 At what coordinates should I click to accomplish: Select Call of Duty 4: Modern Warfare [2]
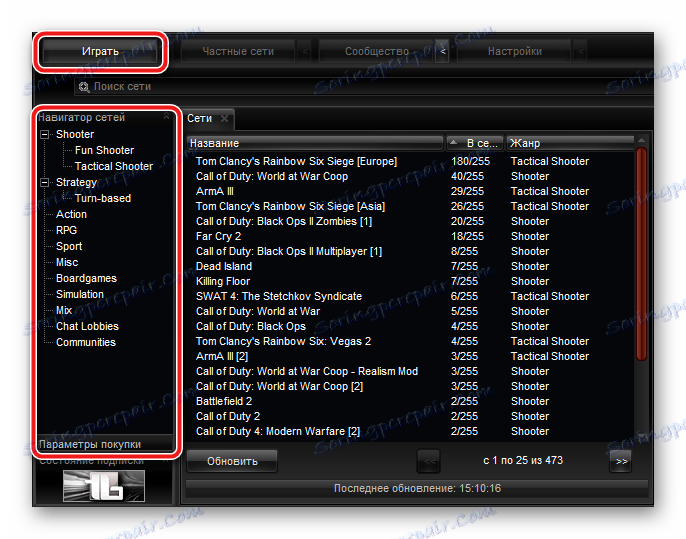(x=410, y=431)
